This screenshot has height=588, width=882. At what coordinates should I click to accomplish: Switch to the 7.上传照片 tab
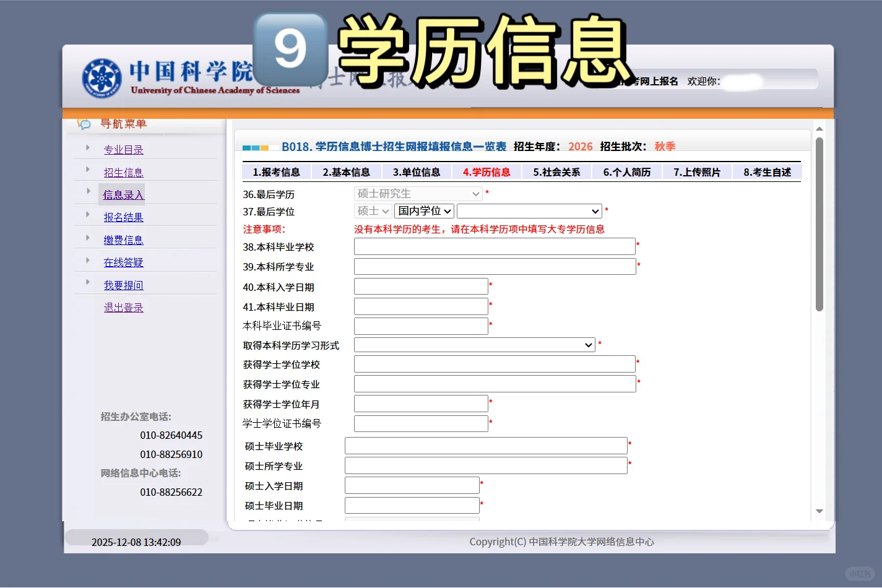pos(696,171)
